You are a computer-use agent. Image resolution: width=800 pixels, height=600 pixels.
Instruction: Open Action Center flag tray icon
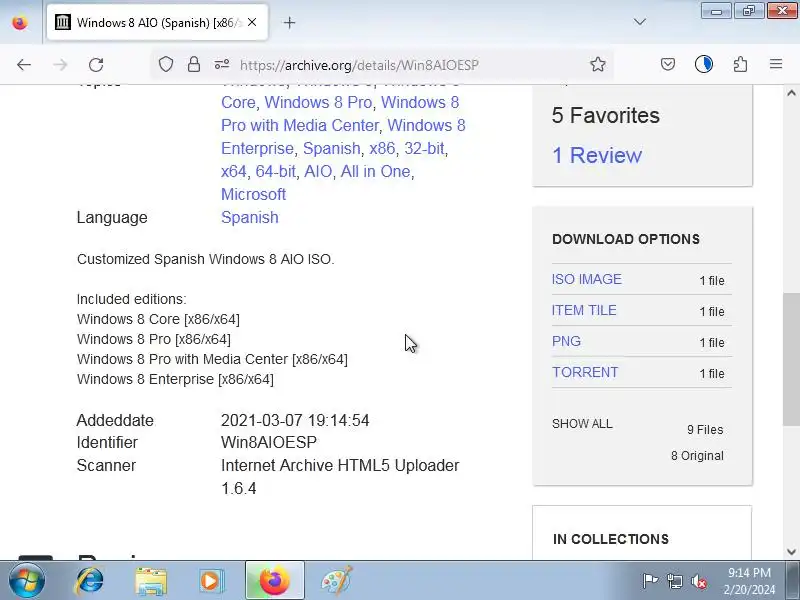point(650,581)
